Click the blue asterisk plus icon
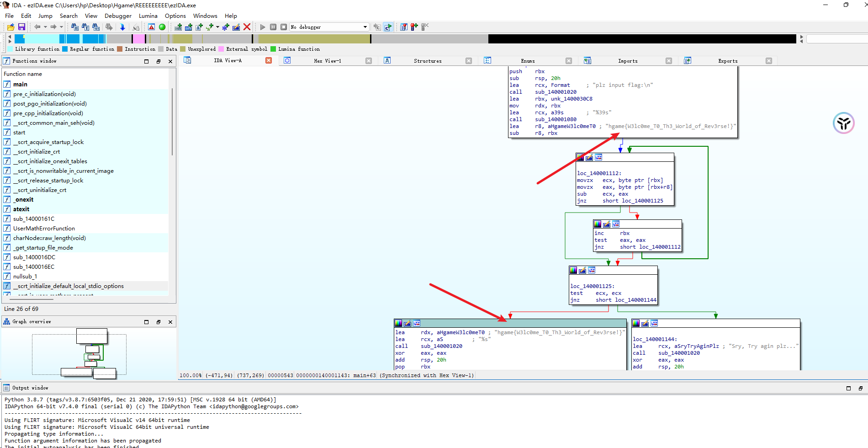Image resolution: width=868 pixels, height=448 pixels. pos(226,27)
